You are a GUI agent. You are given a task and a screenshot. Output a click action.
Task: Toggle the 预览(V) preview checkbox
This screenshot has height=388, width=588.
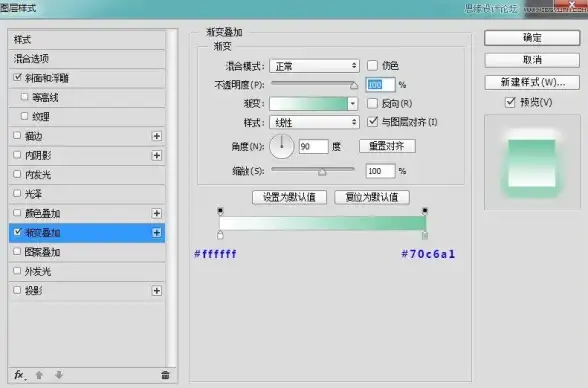coord(510,102)
